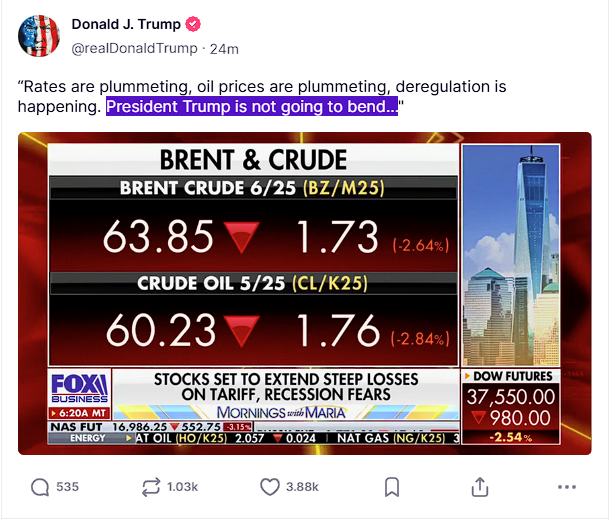Viewport: 613px width, 520px height.
Task: Open the 24m post timestamp
Action: coord(224,49)
